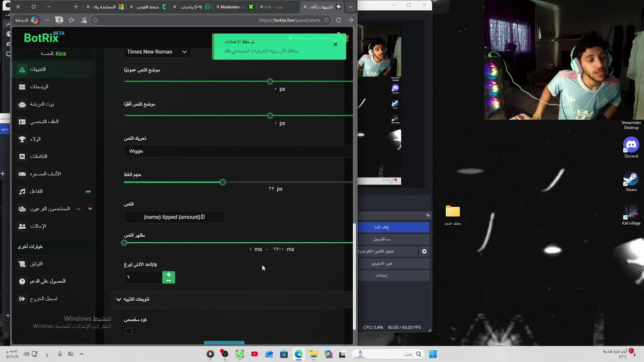Open a new browser tab

click(76, 7)
